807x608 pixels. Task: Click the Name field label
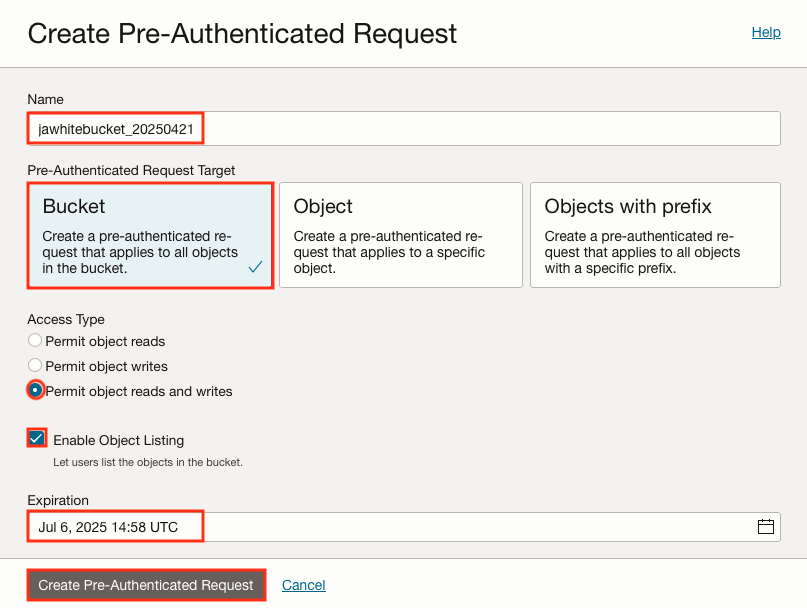[46, 99]
